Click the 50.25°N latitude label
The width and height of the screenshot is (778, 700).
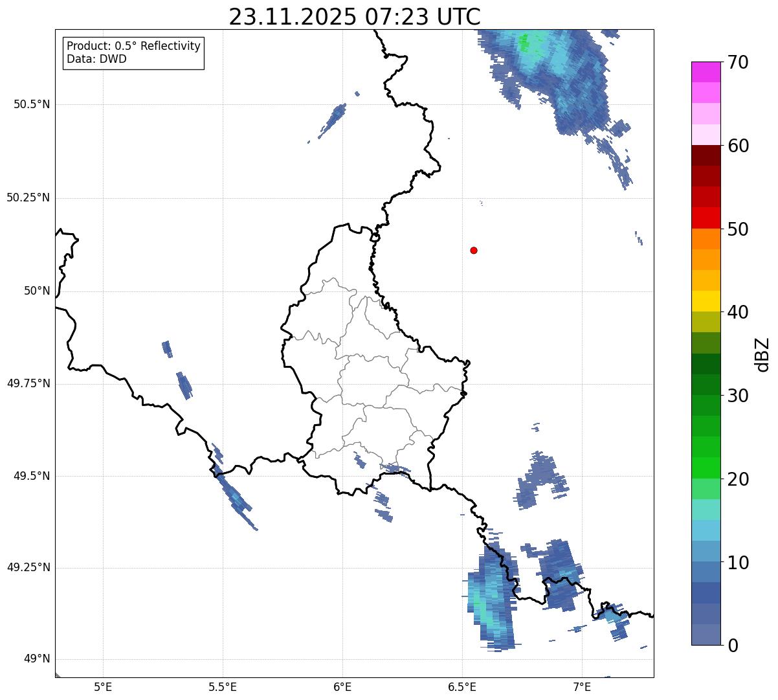coord(28,198)
